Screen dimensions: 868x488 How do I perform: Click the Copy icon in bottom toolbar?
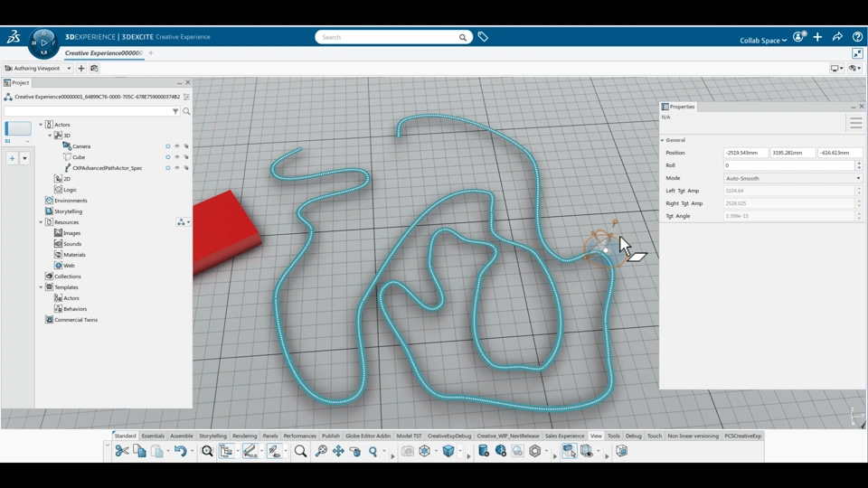point(139,451)
